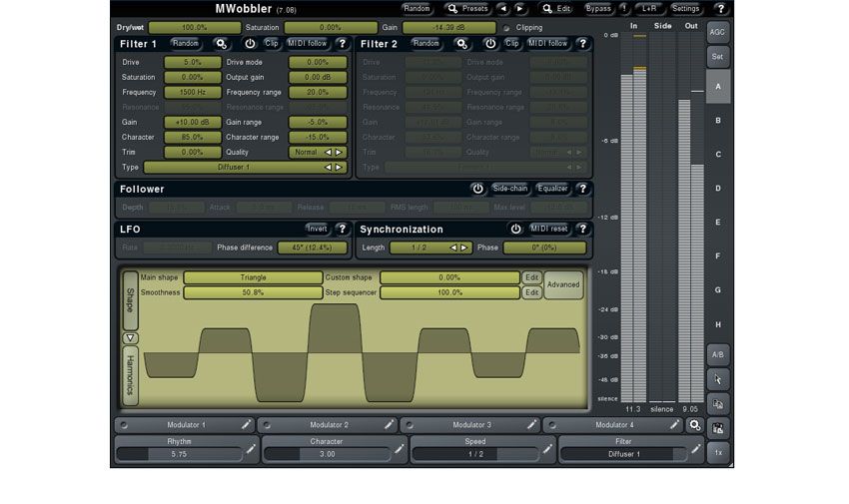Open the Follower help question mark
Viewport: 849px width, 504px height.
(x=582, y=189)
